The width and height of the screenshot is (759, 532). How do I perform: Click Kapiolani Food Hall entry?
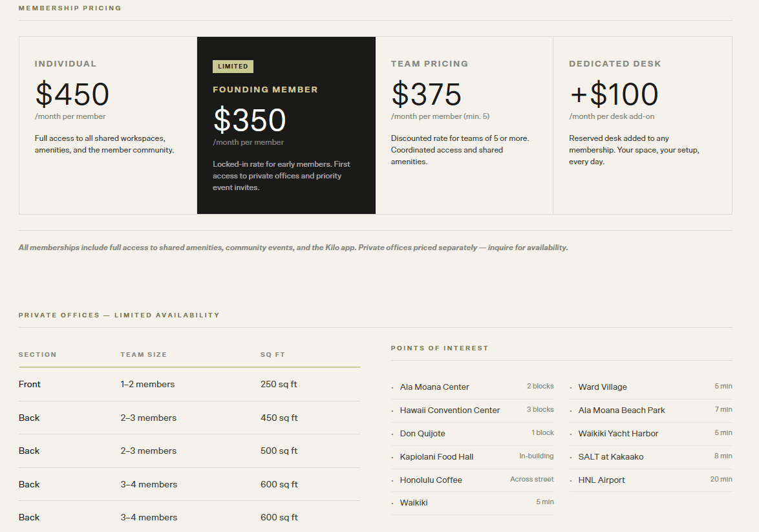(473, 456)
